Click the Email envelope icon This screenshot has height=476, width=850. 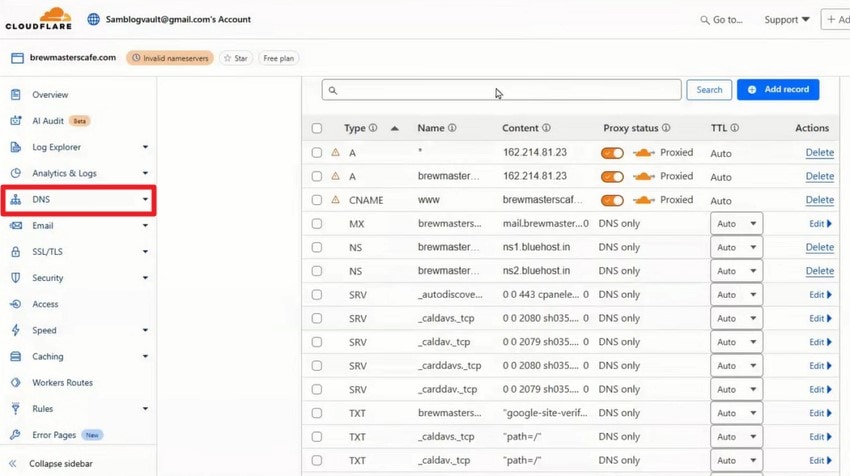[16, 226]
